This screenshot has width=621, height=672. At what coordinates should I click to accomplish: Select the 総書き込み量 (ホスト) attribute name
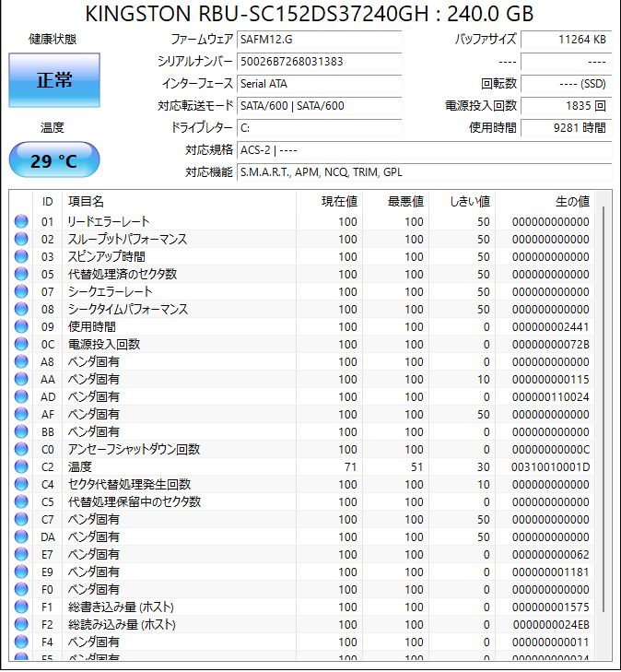(x=121, y=607)
